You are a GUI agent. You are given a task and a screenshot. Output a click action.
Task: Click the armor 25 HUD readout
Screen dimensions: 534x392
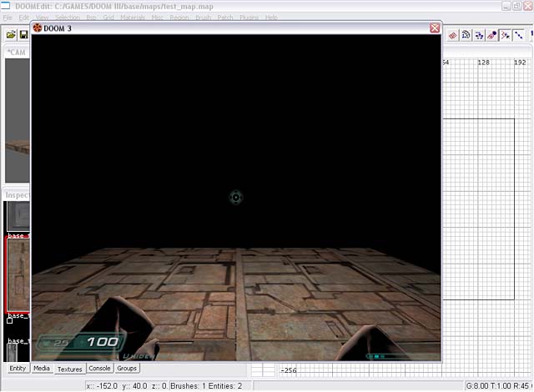61,343
